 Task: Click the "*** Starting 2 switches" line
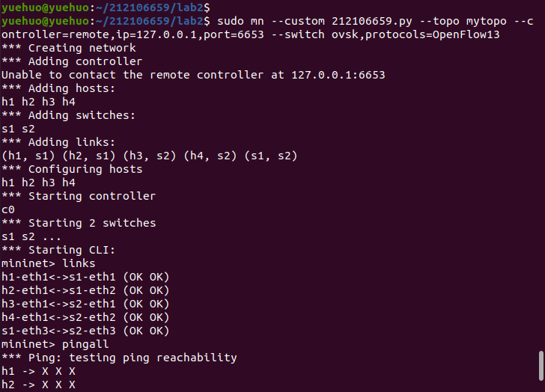(x=79, y=223)
